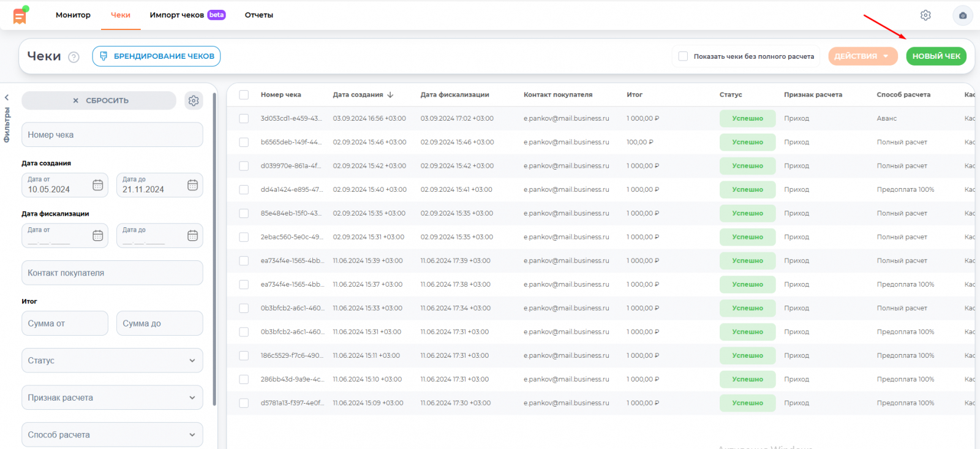Click the filter panel vertical scrollbar
The width and height of the screenshot is (980, 449).
[214, 245]
